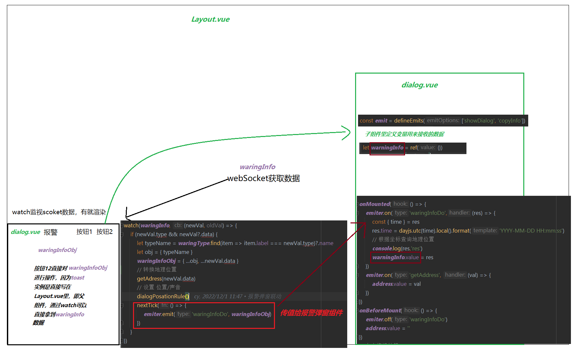The width and height of the screenshot is (588, 364).
Task: Click the hook: hint in onMounted line
Action: click(x=400, y=204)
